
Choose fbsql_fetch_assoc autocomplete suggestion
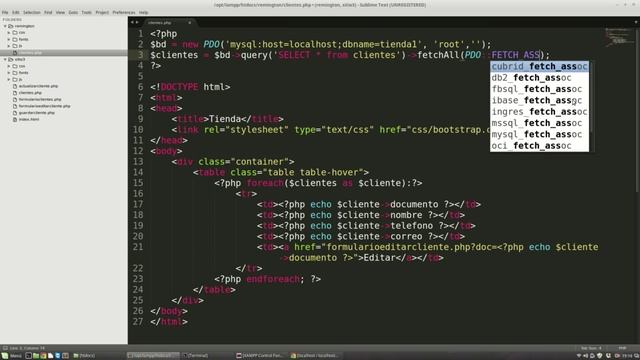[x=539, y=89]
